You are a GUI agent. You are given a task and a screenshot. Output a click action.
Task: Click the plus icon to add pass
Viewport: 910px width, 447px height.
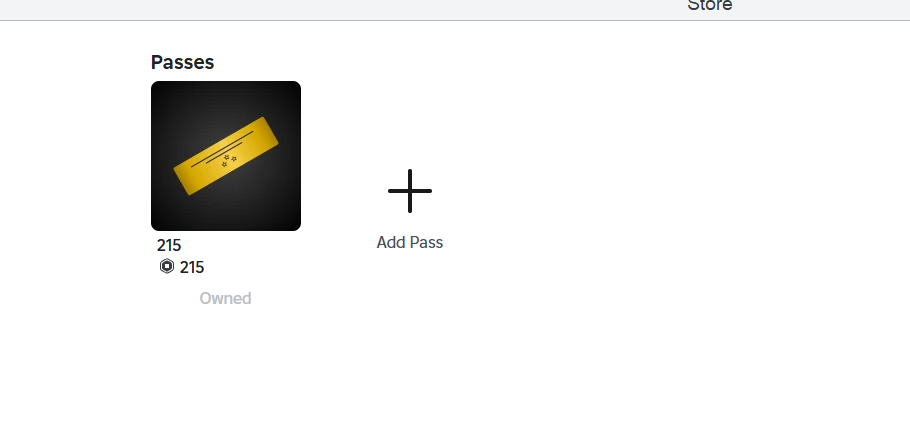click(x=410, y=191)
